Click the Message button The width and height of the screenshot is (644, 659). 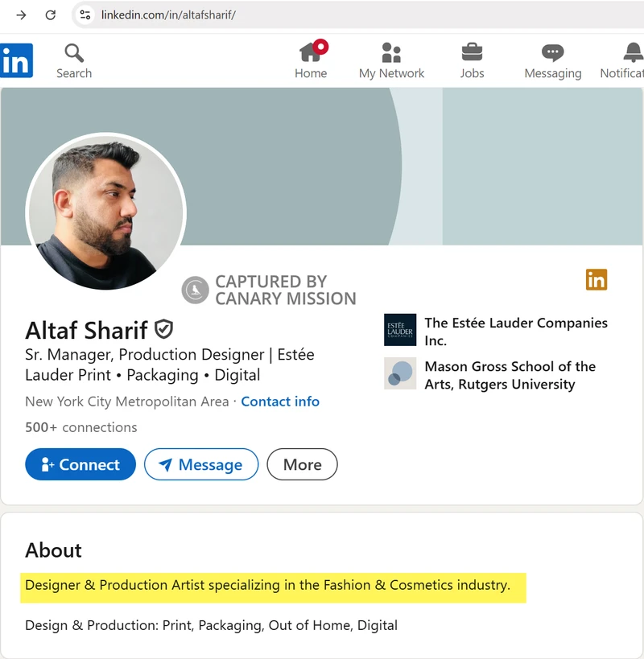coord(201,464)
